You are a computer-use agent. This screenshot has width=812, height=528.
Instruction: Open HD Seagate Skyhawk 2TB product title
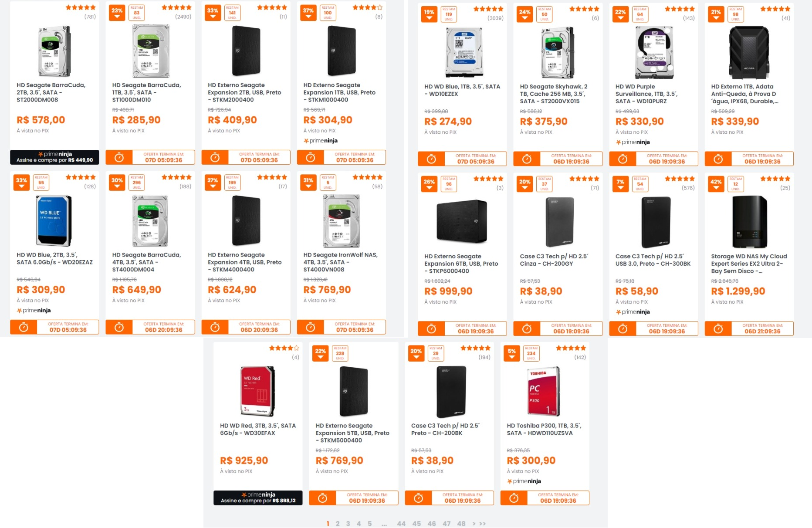coord(554,94)
